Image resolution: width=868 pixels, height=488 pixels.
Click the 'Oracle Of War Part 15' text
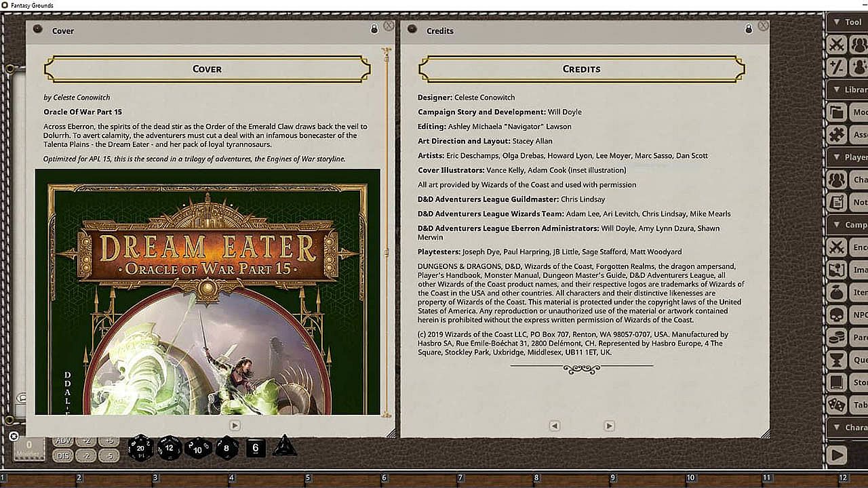tap(83, 112)
